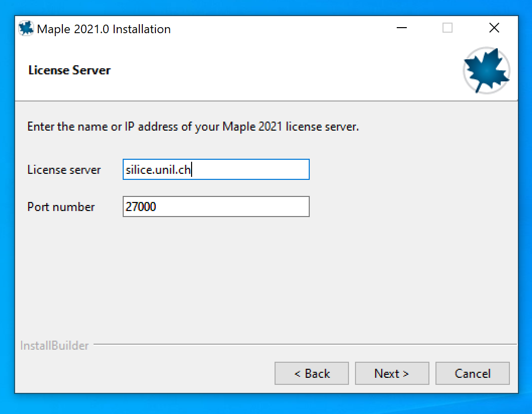Click the "License server" field label

[x=64, y=170]
